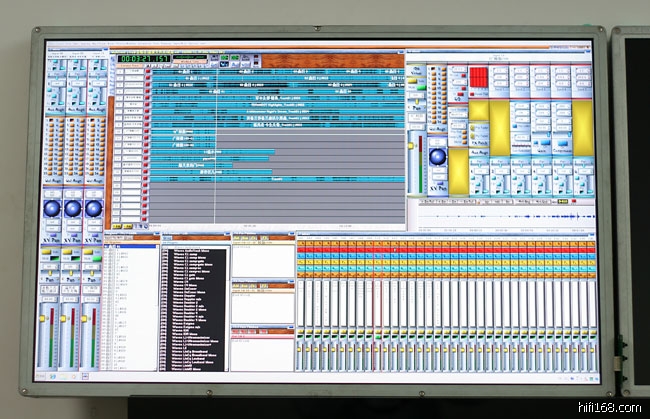Click the first track's red record button in the track list

(x=146, y=73)
